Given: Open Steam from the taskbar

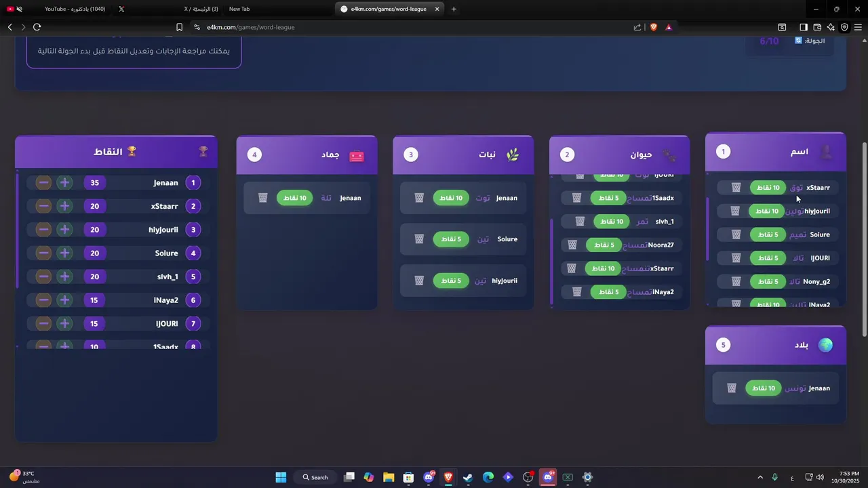Looking at the screenshot, I should 468,477.
